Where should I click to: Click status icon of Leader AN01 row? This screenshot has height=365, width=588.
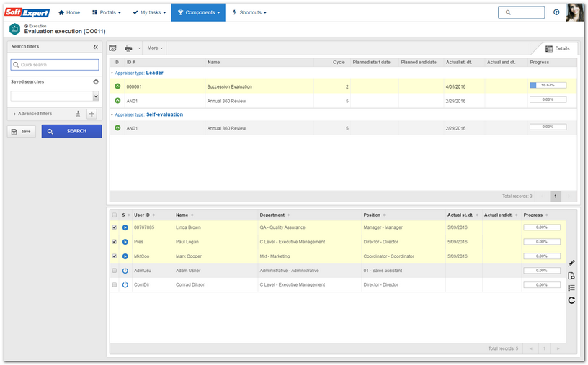click(117, 101)
